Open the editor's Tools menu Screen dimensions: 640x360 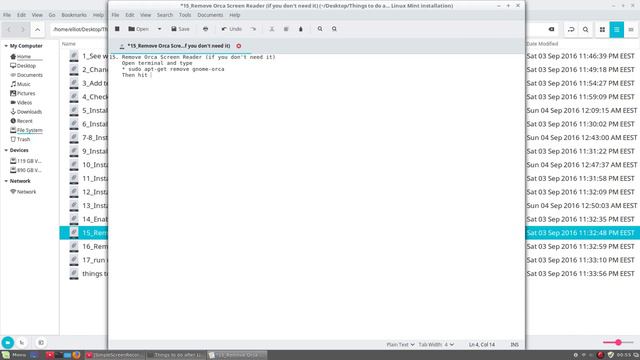click(185, 15)
